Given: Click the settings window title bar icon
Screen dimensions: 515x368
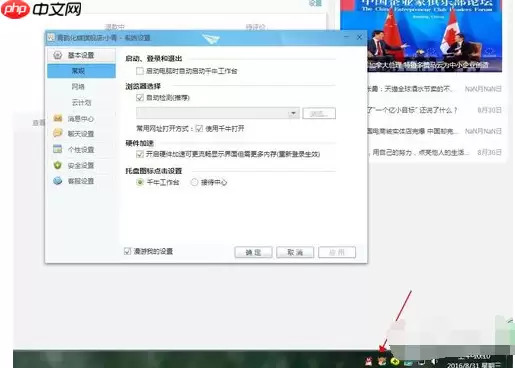Looking at the screenshot, I should (x=51, y=38).
